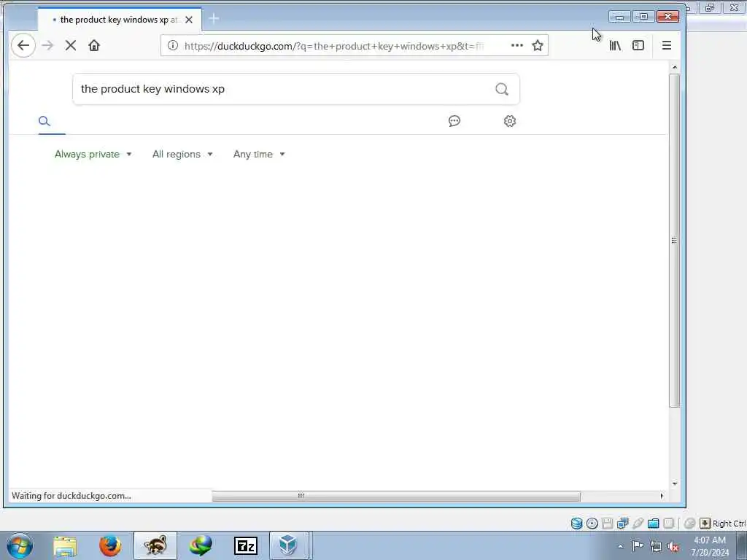Open the clock showing 4:07 AM

(x=710, y=546)
